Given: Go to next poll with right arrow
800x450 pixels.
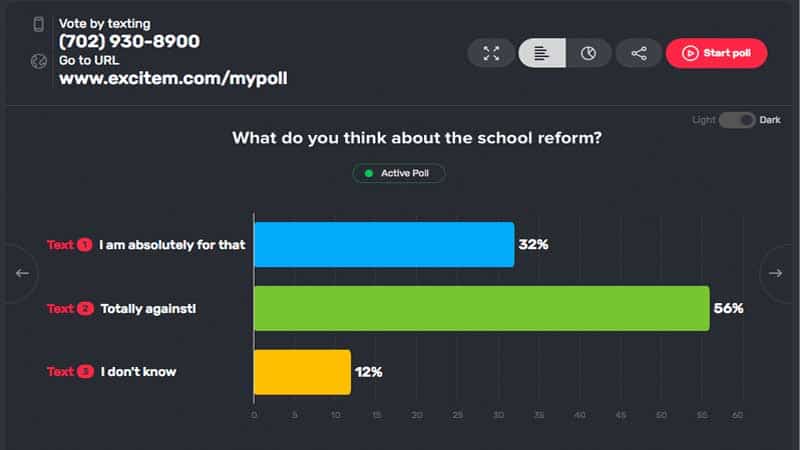Looking at the screenshot, I should click(x=776, y=273).
